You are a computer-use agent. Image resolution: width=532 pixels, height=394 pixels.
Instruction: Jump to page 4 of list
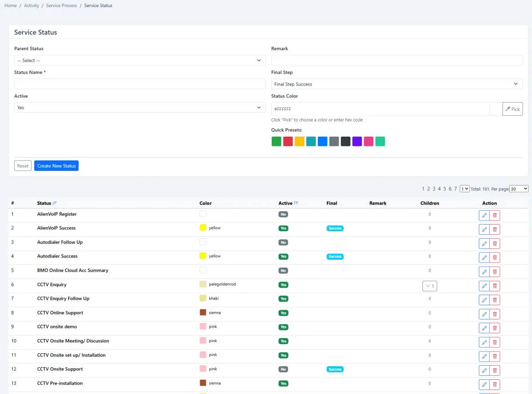click(x=439, y=189)
